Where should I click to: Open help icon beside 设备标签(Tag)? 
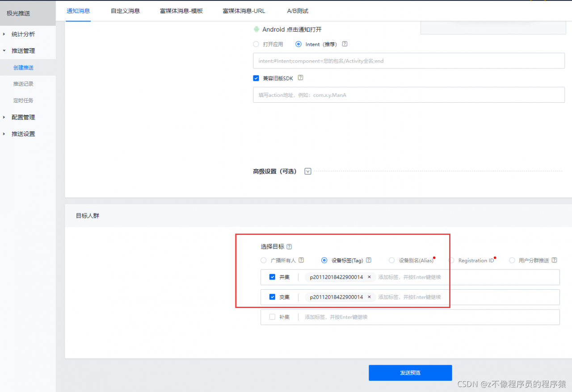coord(369,260)
